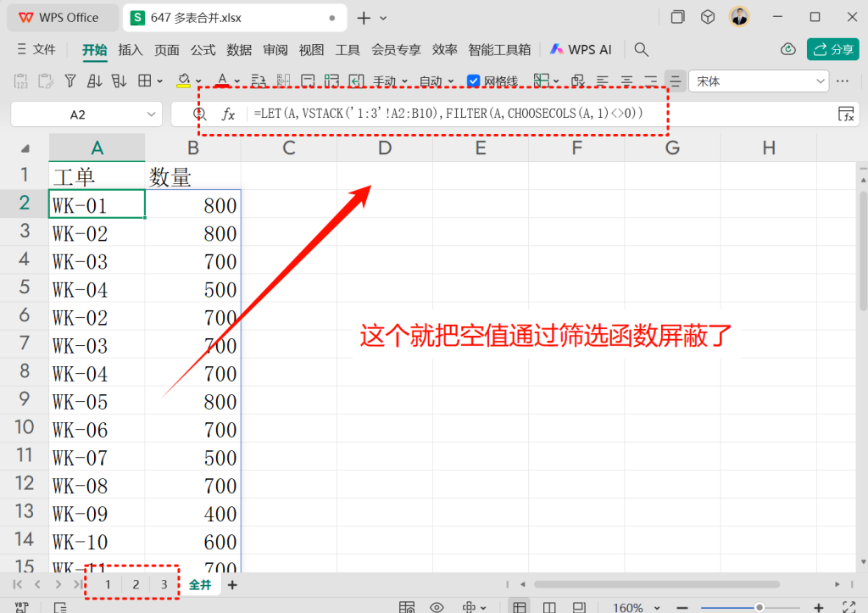Viewport: 868px width, 613px height.
Task: Open the freeze panes dropdown arrow
Action: pyautogui.click(x=556, y=82)
